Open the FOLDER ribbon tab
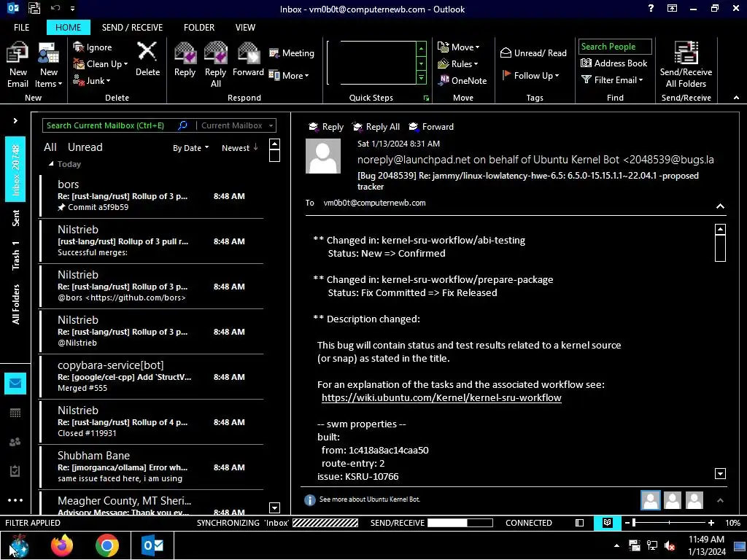The width and height of the screenshot is (747, 560). [x=198, y=27]
